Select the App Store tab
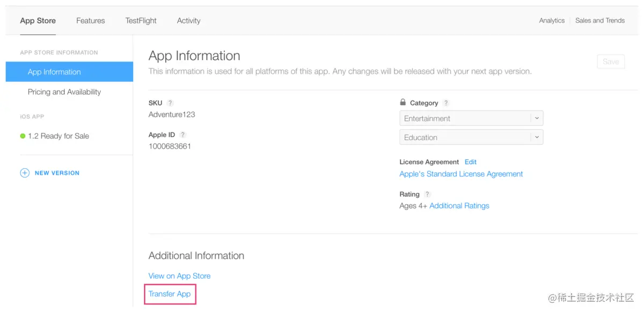This screenshot has width=644, height=313. [x=38, y=21]
